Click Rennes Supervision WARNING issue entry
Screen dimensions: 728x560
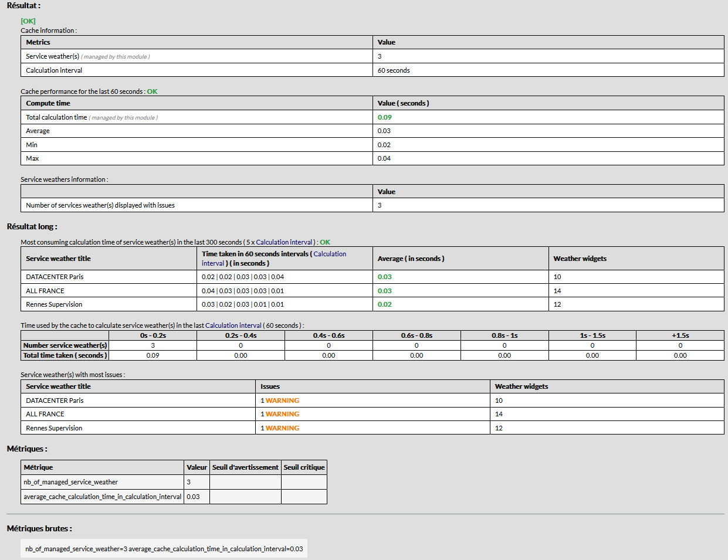pyautogui.click(x=282, y=428)
